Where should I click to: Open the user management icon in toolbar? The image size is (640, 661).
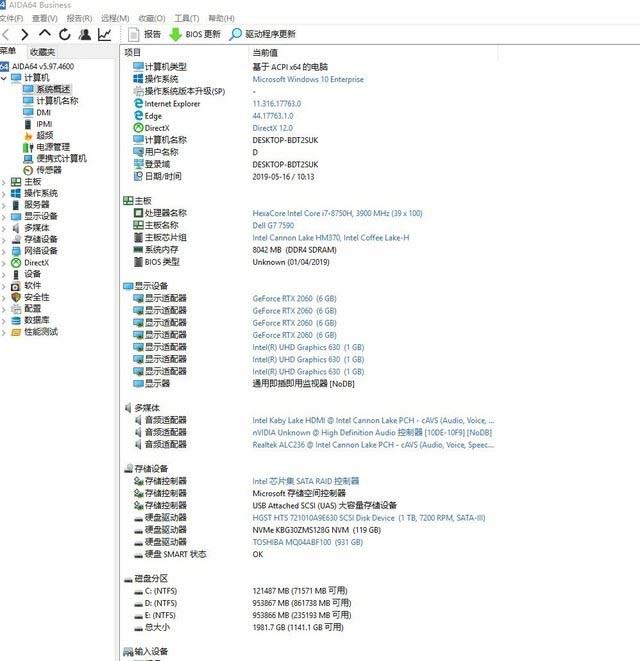(85, 35)
